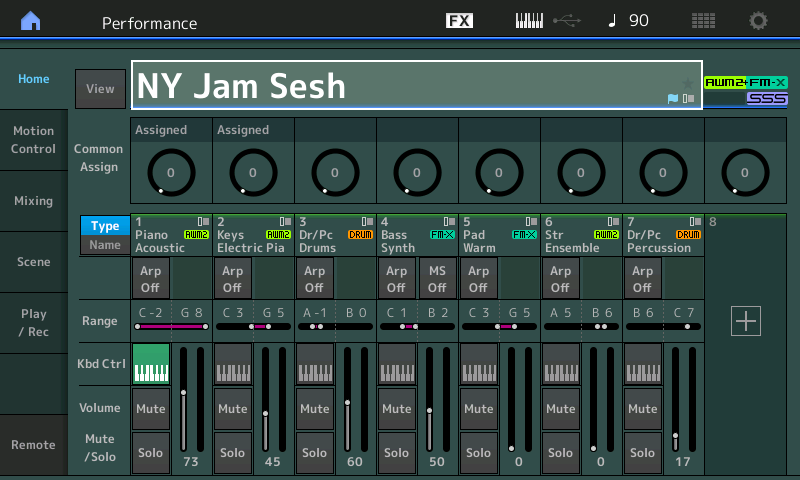Solo the Keys Electric Piano part
The width and height of the screenshot is (800, 480).
(233, 452)
